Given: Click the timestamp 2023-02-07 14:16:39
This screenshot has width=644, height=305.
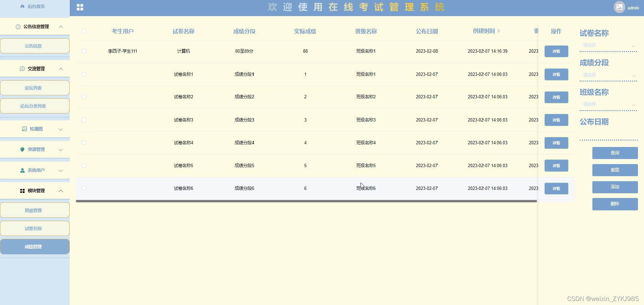Looking at the screenshot, I should [488, 51].
